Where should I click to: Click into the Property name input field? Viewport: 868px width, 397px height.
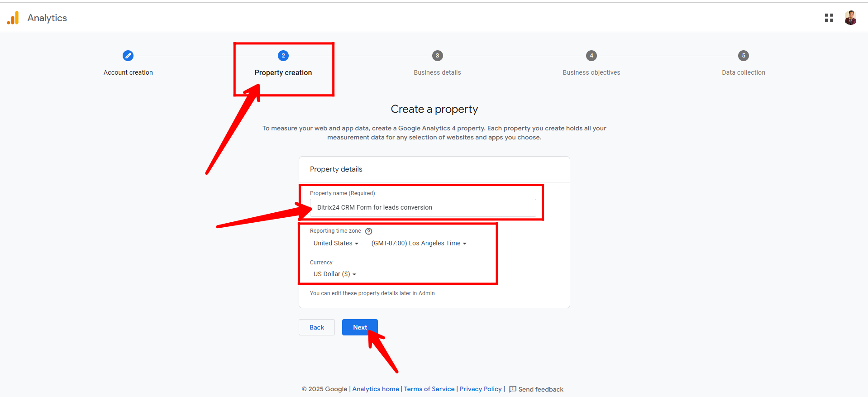(423, 207)
